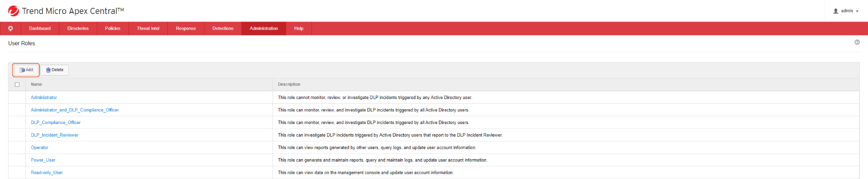
Task: Open the Directories menu
Action: (x=78, y=28)
